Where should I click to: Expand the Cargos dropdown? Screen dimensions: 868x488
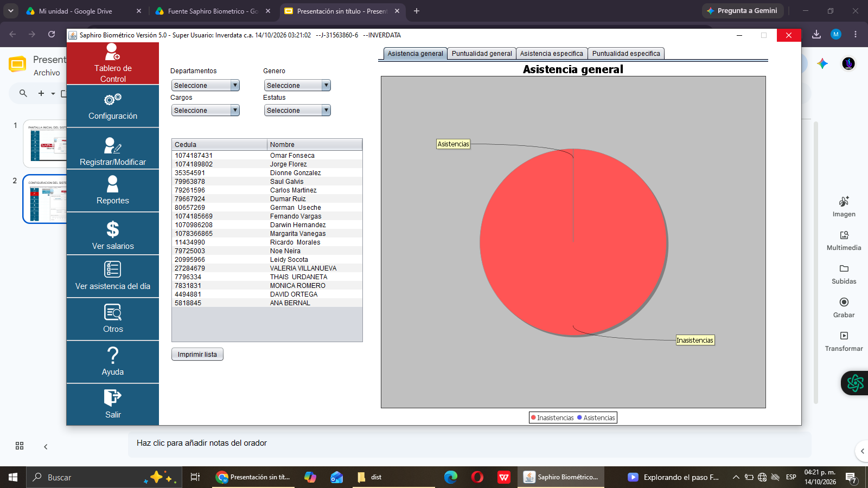pos(206,110)
